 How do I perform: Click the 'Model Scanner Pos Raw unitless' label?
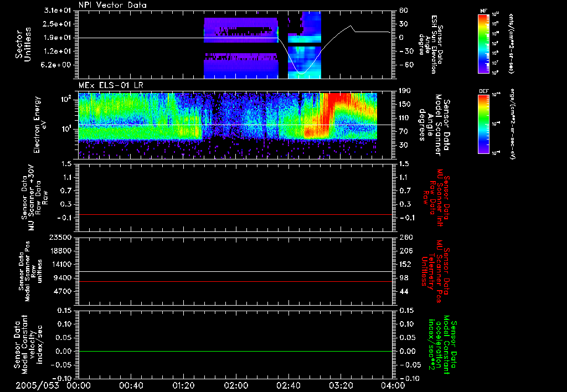click(31, 271)
